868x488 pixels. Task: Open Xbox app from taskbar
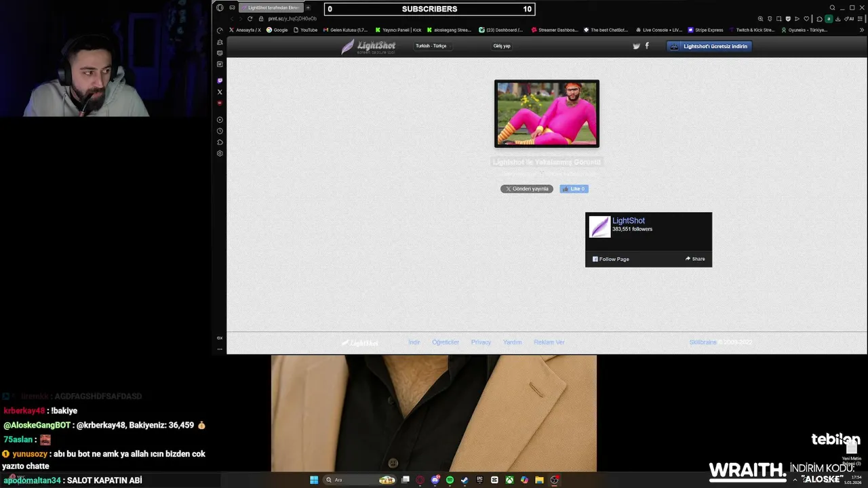(509, 480)
